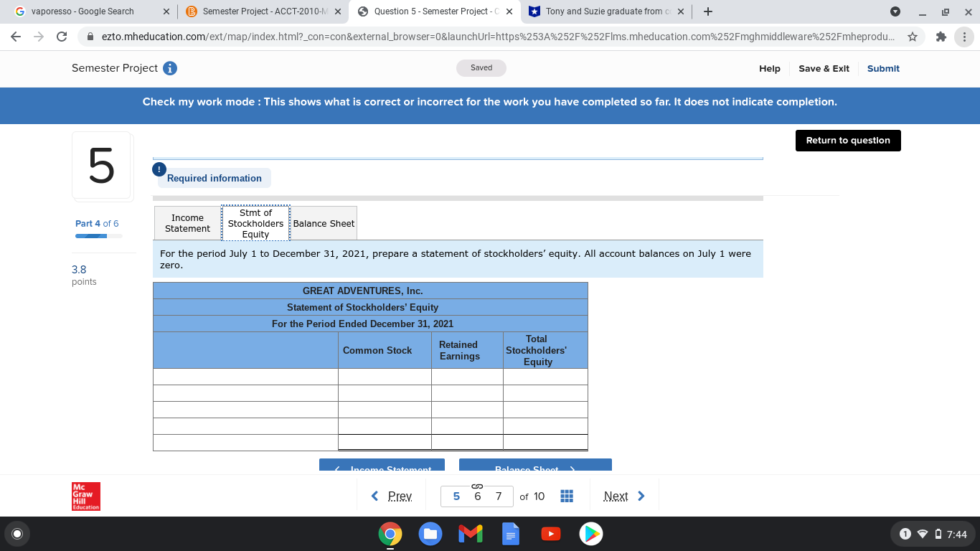Click the app launcher circle
This screenshot has height=551, width=980.
(17, 534)
